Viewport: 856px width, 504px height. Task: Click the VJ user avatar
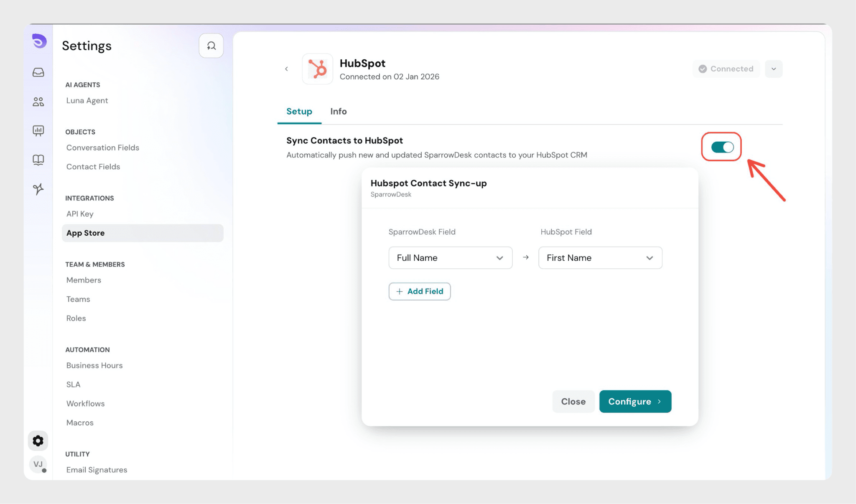coord(38,464)
